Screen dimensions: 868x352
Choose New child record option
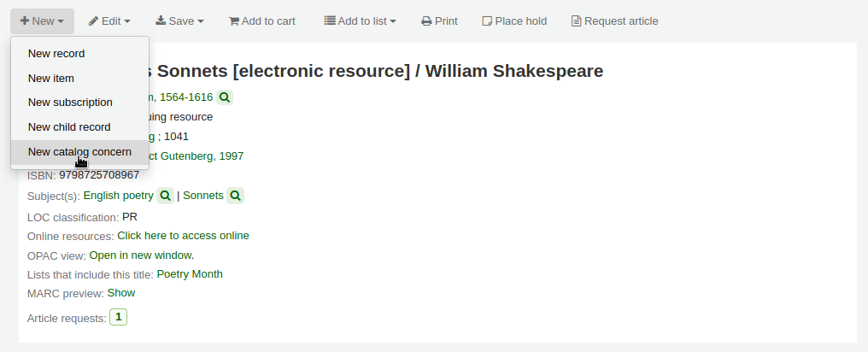pos(69,127)
